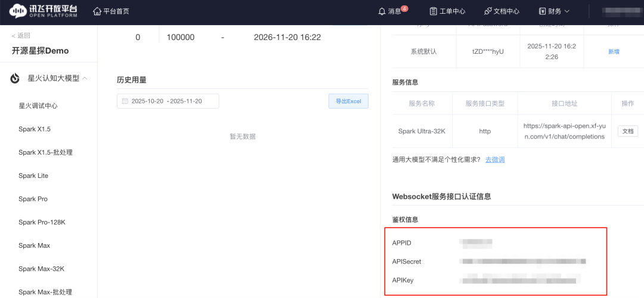Click the Spark flame model icon
The image size is (644, 298).
click(15, 78)
